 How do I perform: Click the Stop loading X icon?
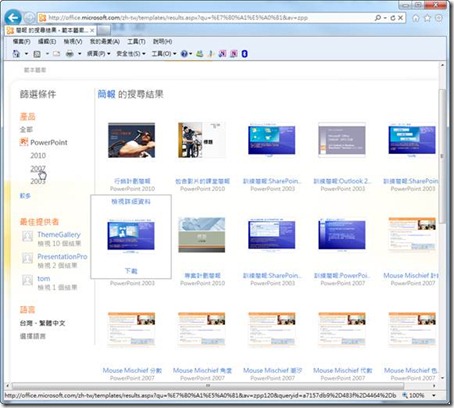tap(400, 18)
